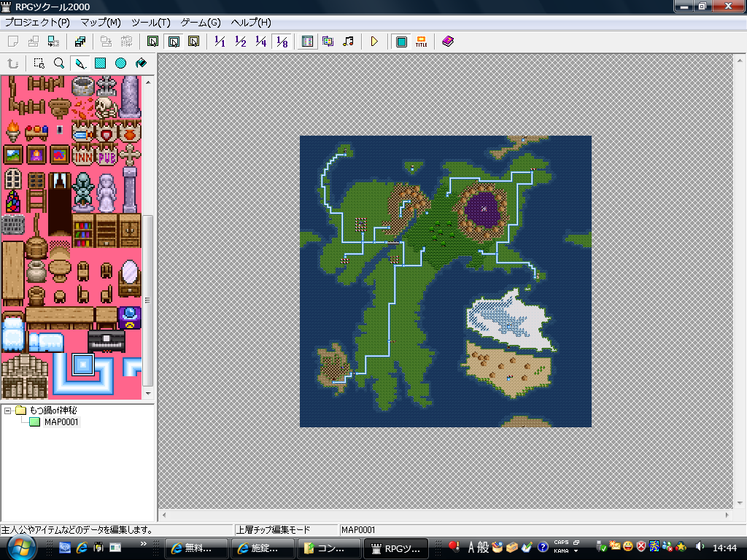Pick the torch flame tile
747x560 pixels.
tap(13, 131)
